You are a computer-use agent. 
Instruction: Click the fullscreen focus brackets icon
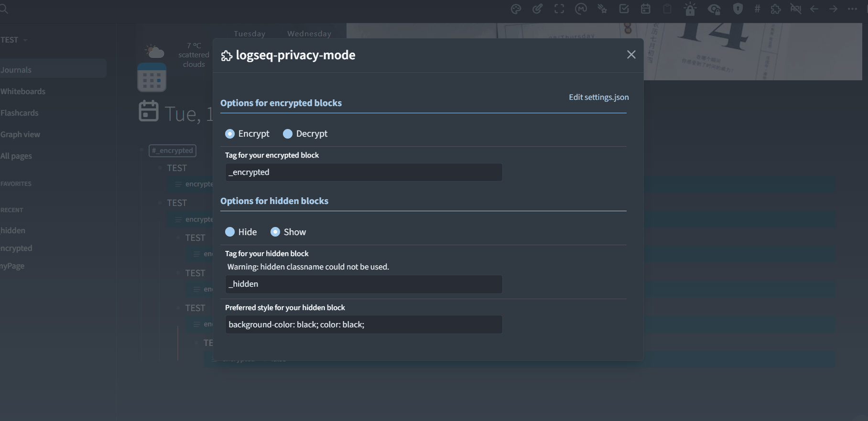[559, 9]
